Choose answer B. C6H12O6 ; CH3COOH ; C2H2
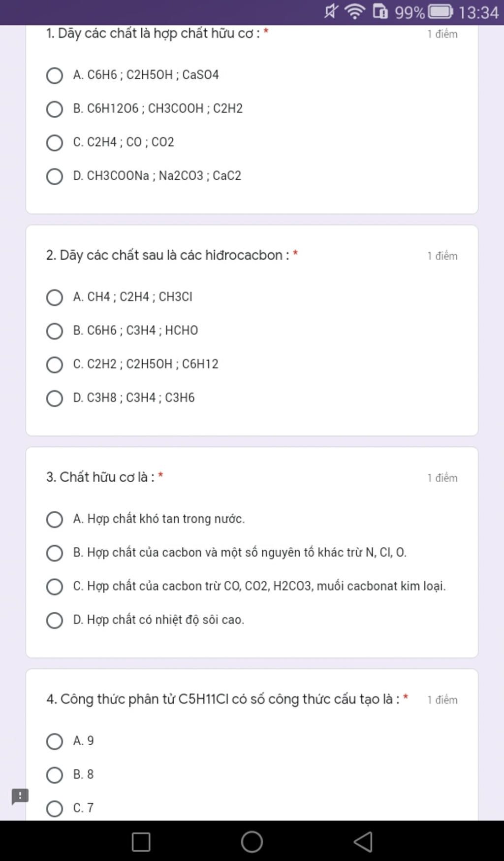The width and height of the screenshot is (504, 861). click(x=144, y=108)
